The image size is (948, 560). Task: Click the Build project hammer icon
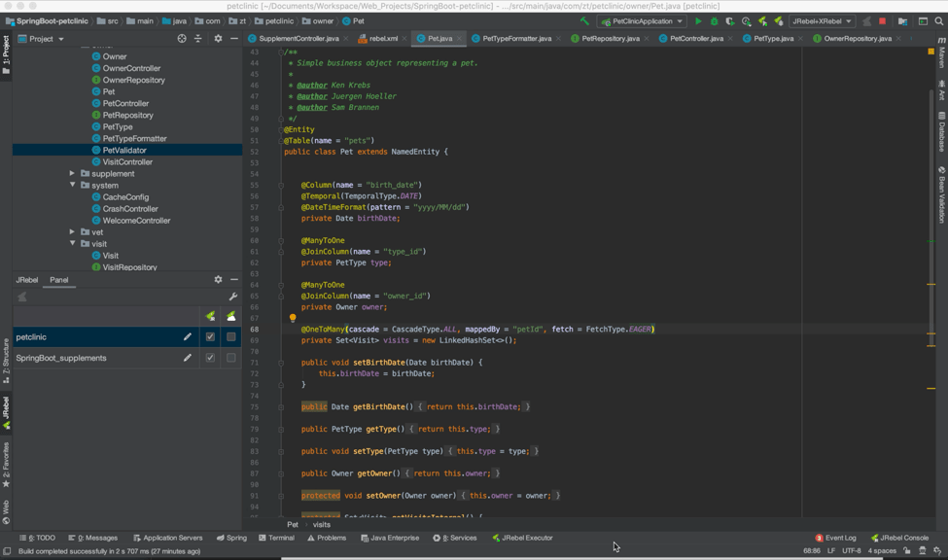click(584, 21)
